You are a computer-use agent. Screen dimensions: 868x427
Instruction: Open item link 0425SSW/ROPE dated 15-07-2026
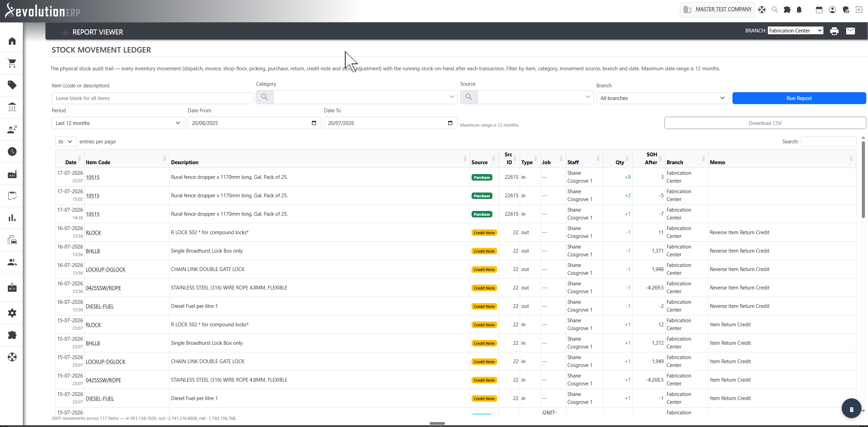[103, 380]
